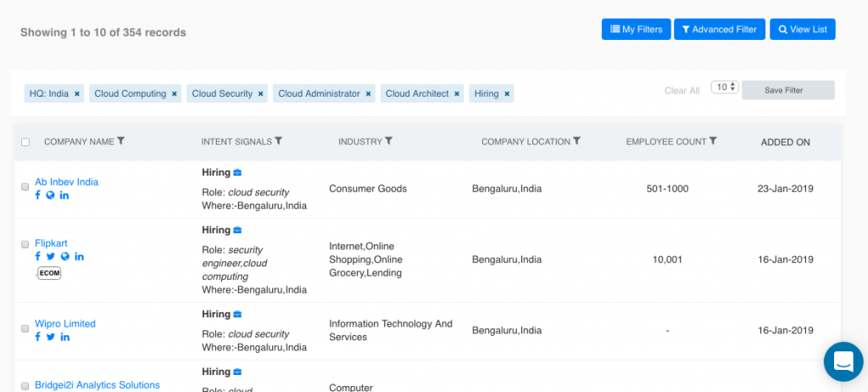Open the Intent Signals column filter

[278, 142]
